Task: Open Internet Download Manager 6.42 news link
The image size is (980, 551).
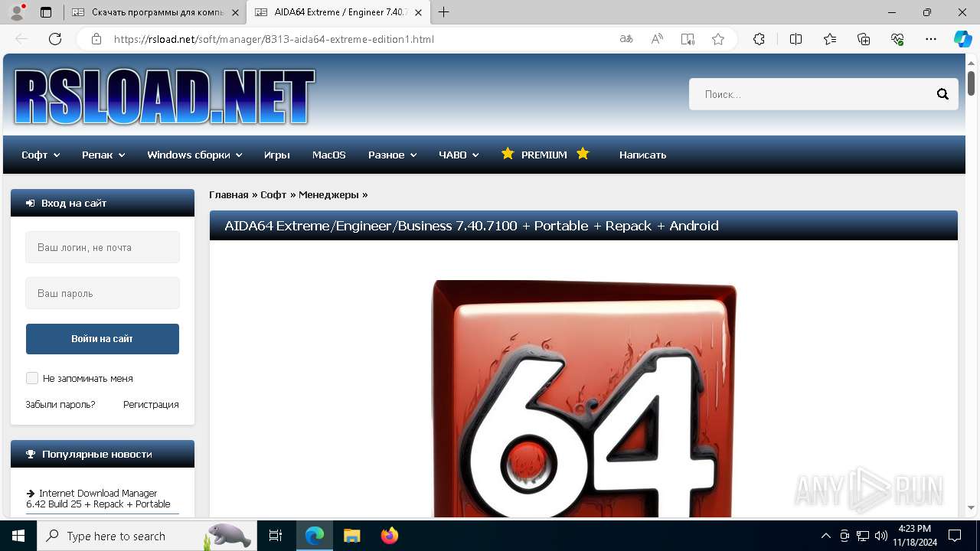Action: click(x=99, y=498)
